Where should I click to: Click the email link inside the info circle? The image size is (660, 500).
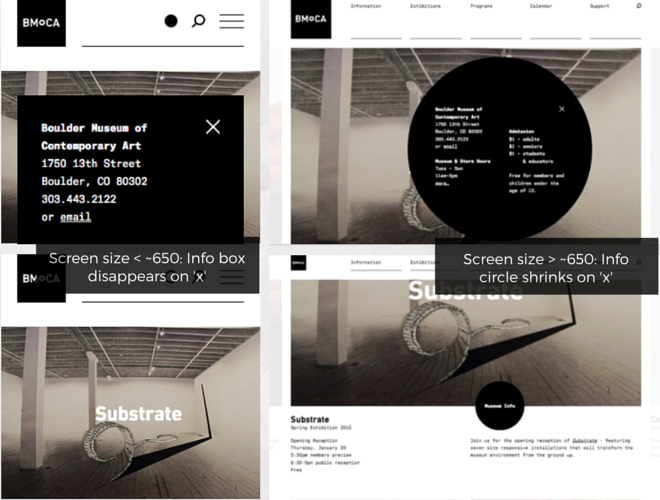(450, 146)
